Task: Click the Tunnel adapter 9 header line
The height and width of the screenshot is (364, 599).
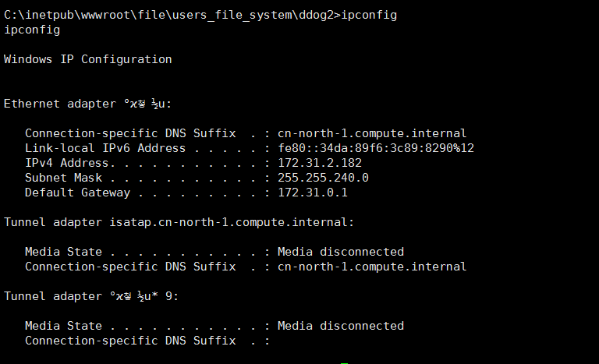Action: coord(91,296)
